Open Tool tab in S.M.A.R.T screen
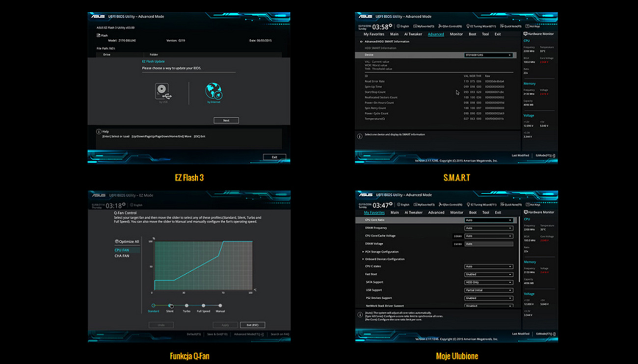Viewport: 638px width, 364px height. coord(485,34)
